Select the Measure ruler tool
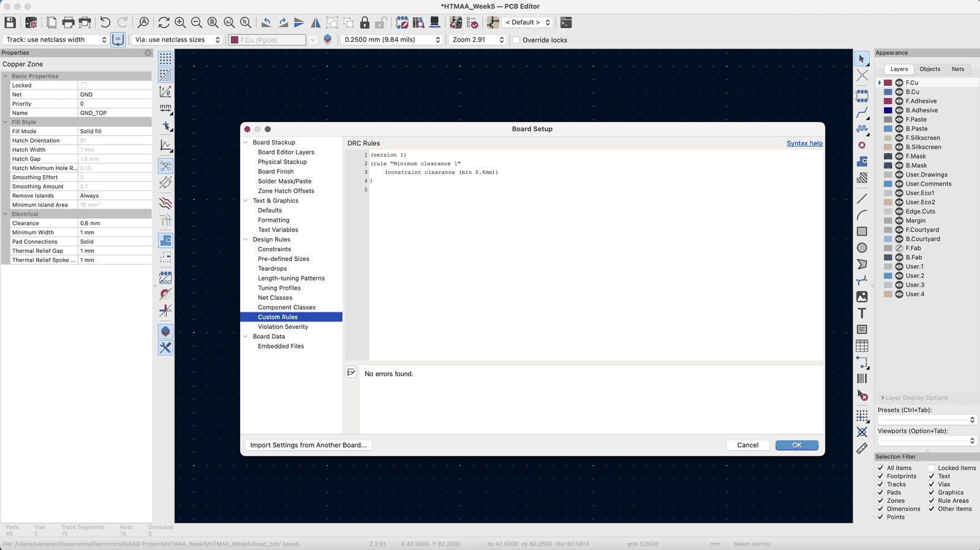 coord(862,448)
